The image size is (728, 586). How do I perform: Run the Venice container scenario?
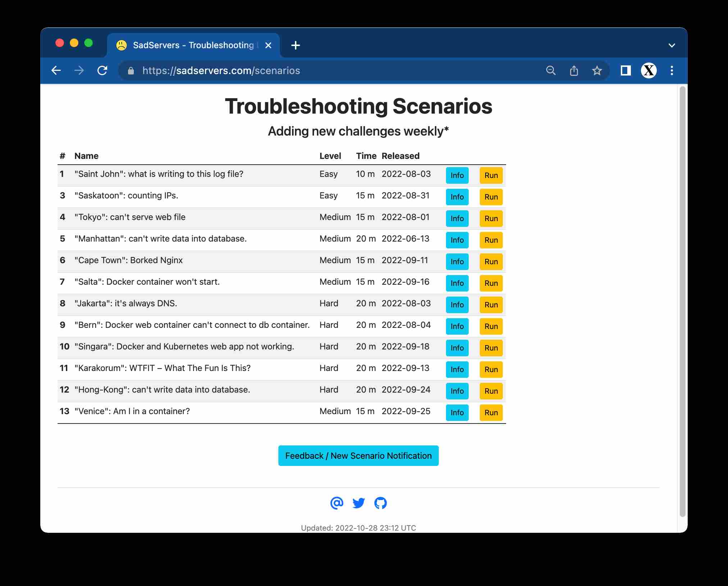491,413
